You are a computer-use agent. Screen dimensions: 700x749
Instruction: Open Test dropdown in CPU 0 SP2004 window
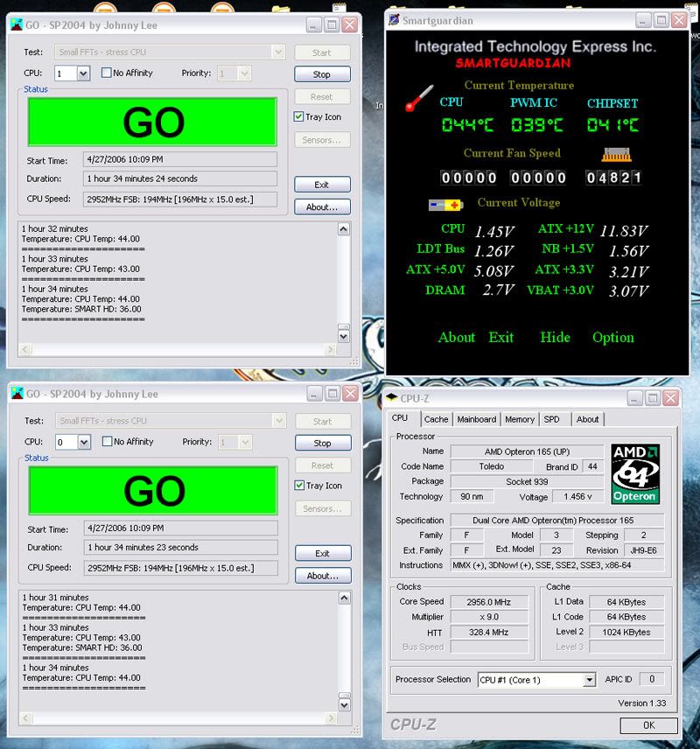click(279, 420)
